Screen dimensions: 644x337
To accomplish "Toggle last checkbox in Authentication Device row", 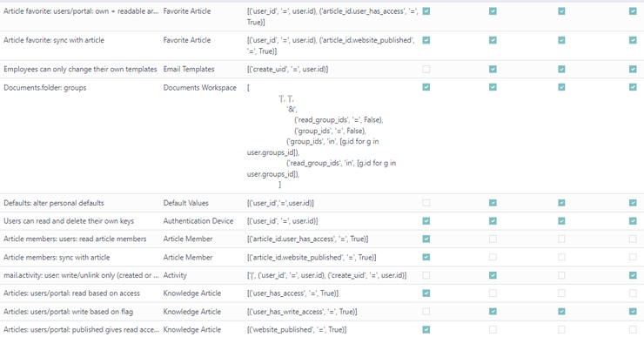I will [x=633, y=220].
